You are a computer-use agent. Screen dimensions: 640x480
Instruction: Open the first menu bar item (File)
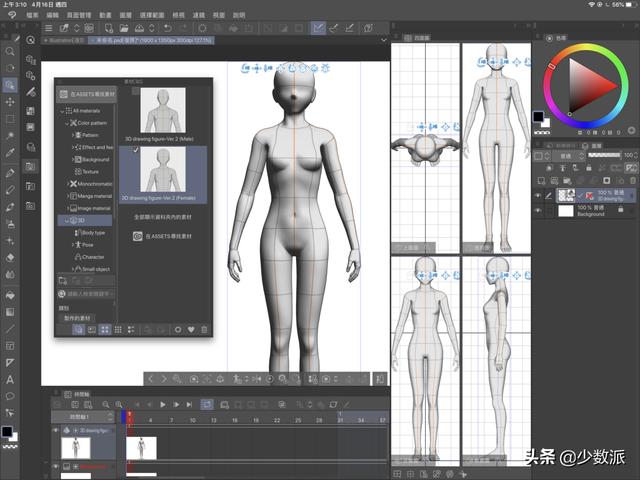tap(32, 15)
